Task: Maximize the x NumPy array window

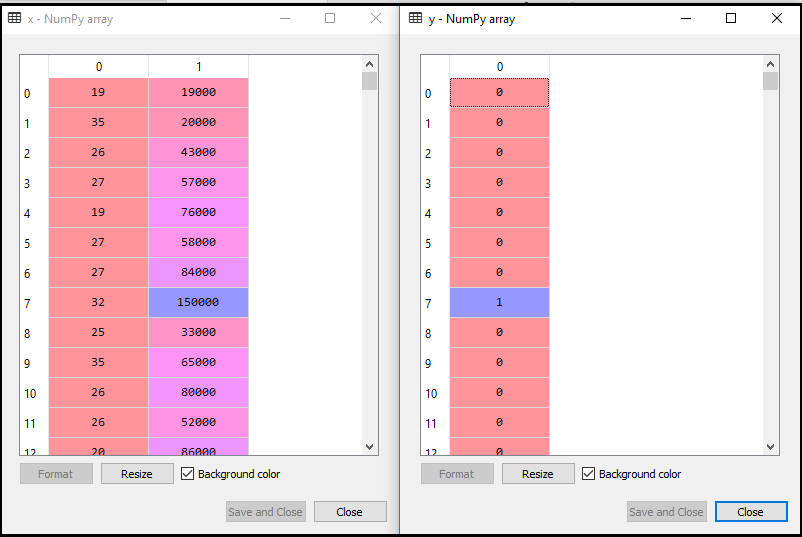Action: 330,18
